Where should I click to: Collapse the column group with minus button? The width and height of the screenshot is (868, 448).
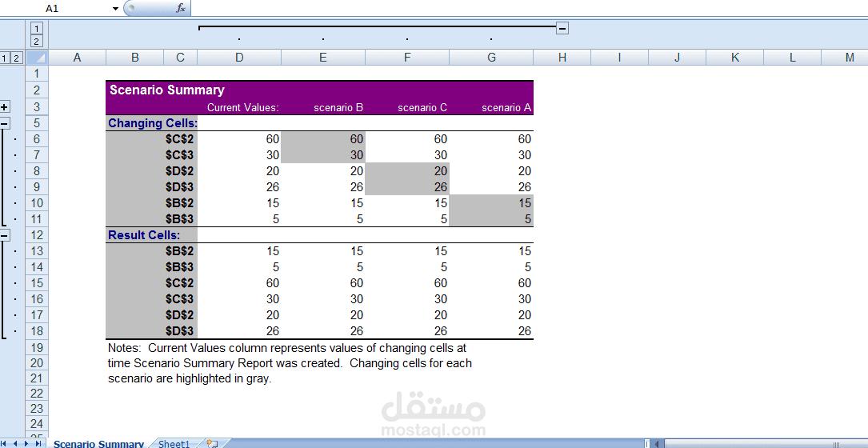562,28
